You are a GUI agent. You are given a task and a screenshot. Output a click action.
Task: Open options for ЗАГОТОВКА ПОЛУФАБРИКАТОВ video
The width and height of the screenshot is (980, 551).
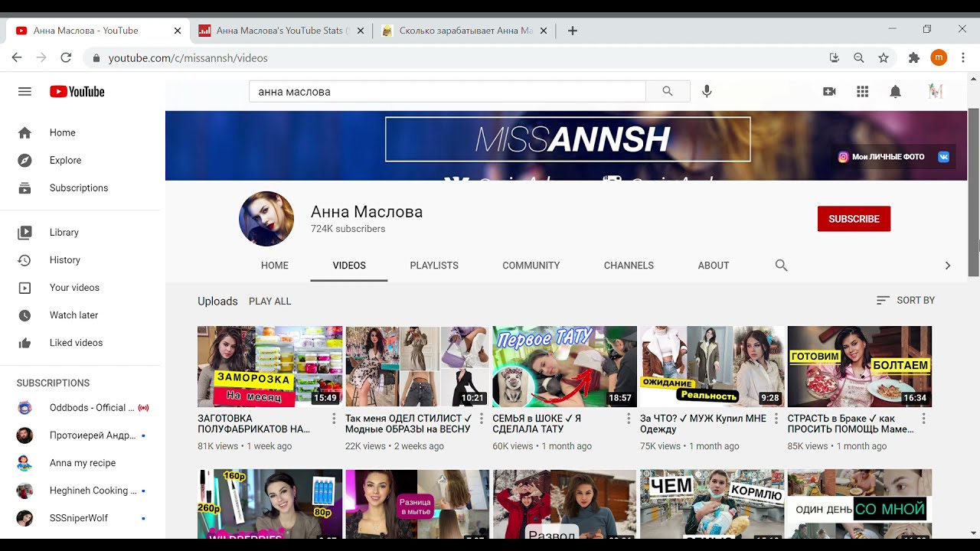coord(334,419)
